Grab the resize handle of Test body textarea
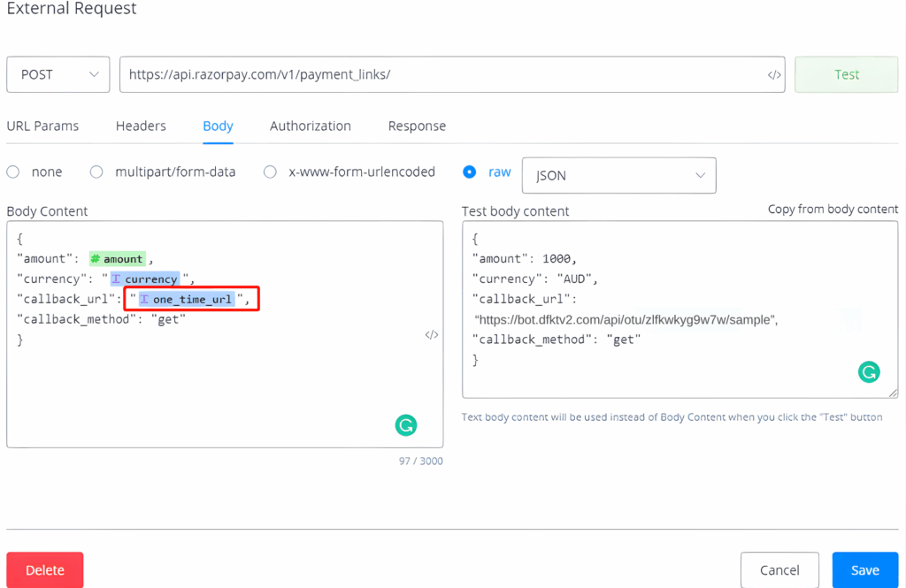The image size is (906, 588). [893, 393]
